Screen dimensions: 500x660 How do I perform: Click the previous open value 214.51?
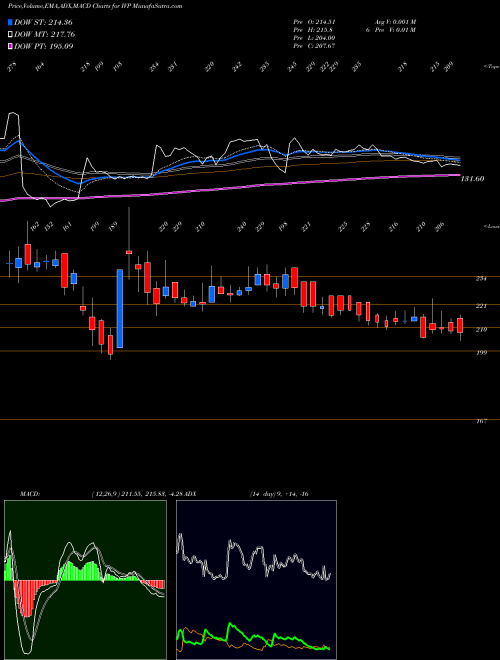tap(324, 22)
